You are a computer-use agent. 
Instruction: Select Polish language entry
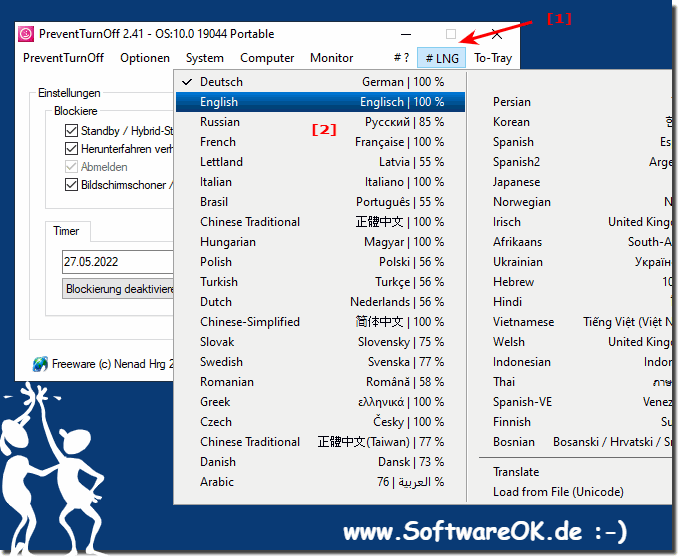pos(320,262)
